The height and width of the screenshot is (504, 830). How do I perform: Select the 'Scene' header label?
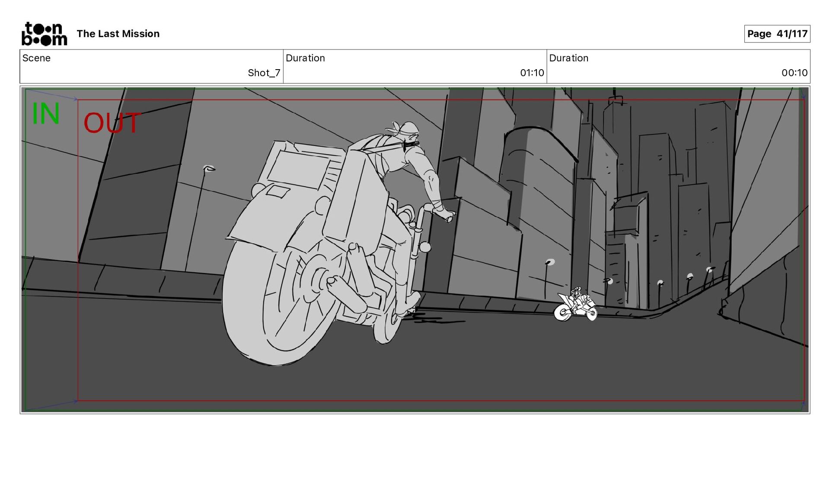pyautogui.click(x=36, y=58)
